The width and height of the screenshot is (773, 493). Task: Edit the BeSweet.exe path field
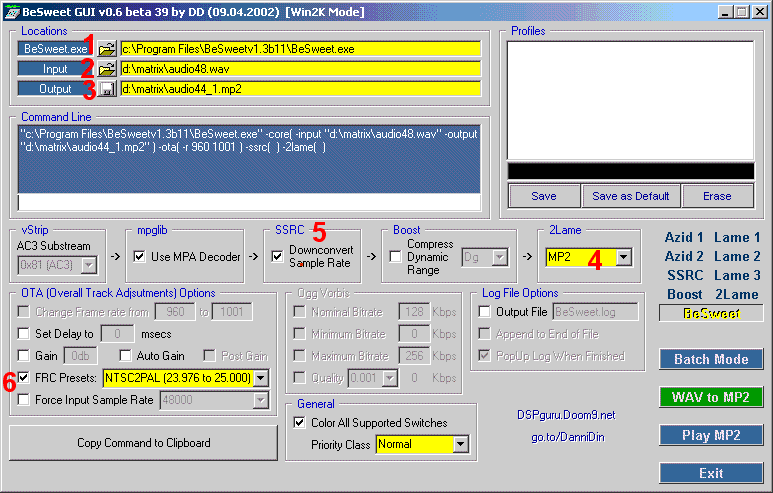(300, 49)
